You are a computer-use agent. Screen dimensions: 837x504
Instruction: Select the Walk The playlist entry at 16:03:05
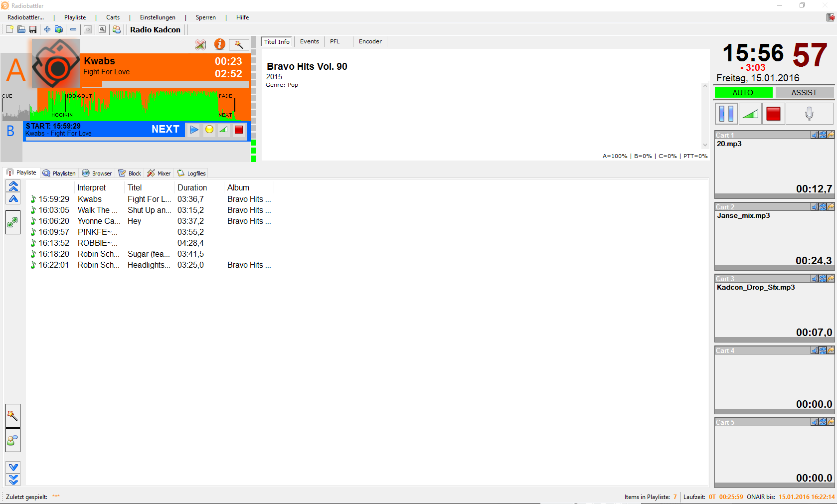(97, 210)
